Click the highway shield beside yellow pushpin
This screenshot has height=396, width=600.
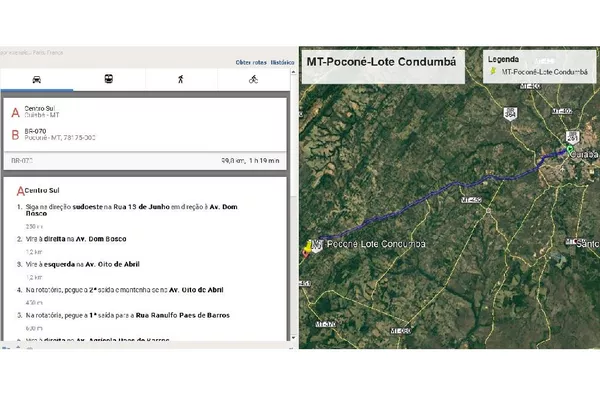[317, 246]
